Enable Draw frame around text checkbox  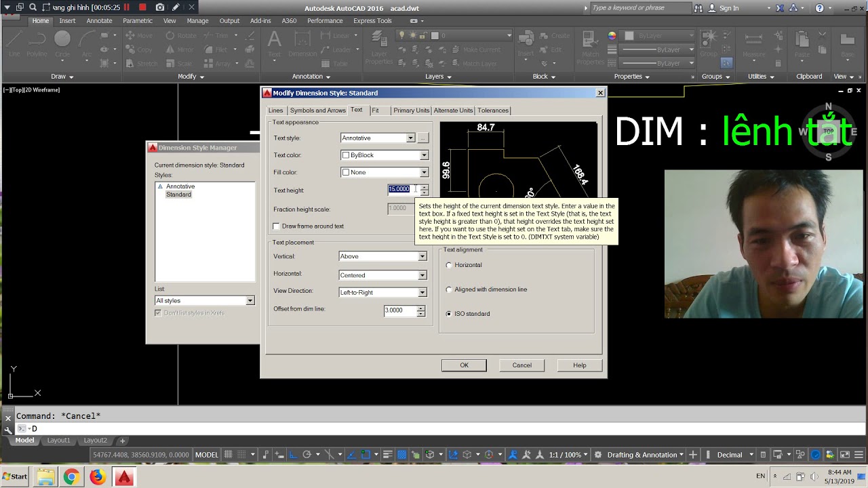coord(276,226)
